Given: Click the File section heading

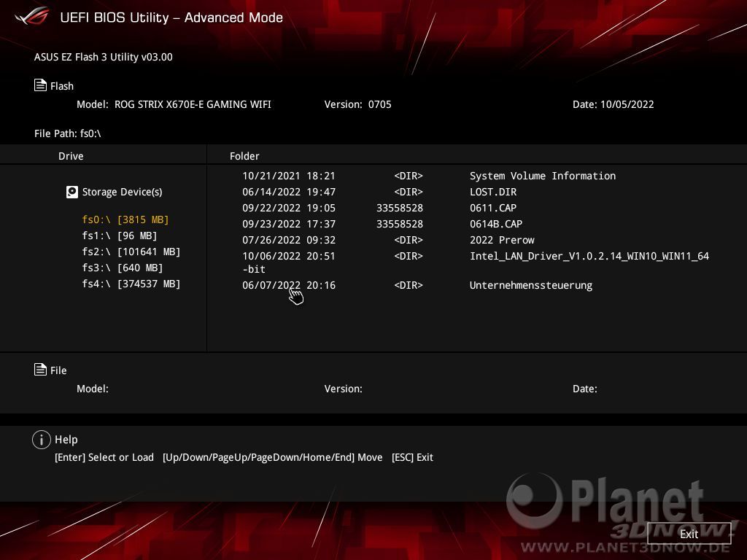Looking at the screenshot, I should tap(58, 370).
